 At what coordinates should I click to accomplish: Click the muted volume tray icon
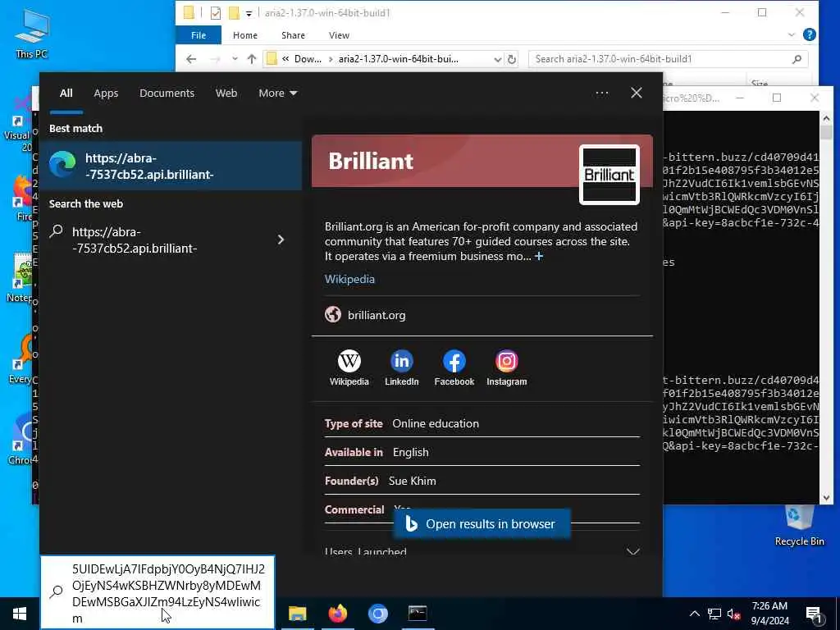click(733, 614)
